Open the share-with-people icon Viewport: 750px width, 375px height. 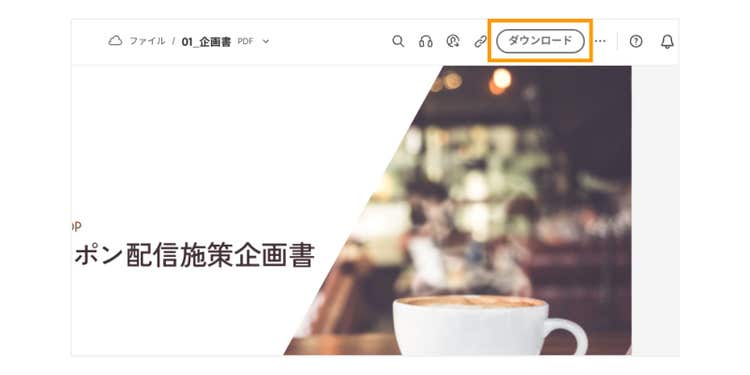452,41
